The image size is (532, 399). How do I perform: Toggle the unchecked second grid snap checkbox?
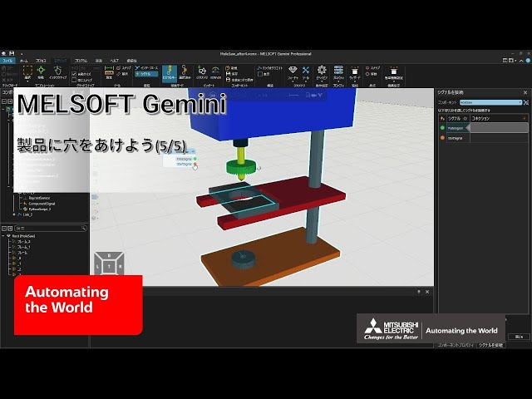74,80
